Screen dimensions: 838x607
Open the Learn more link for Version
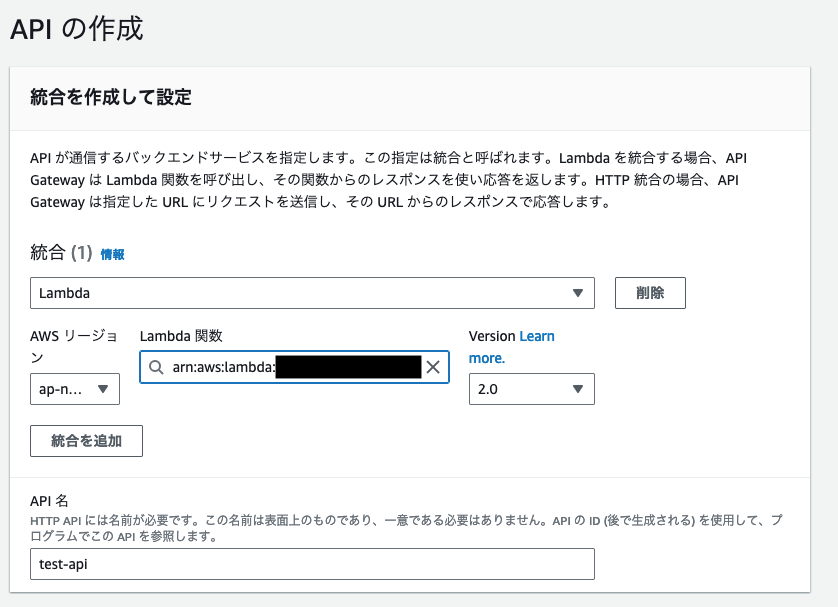(x=511, y=347)
